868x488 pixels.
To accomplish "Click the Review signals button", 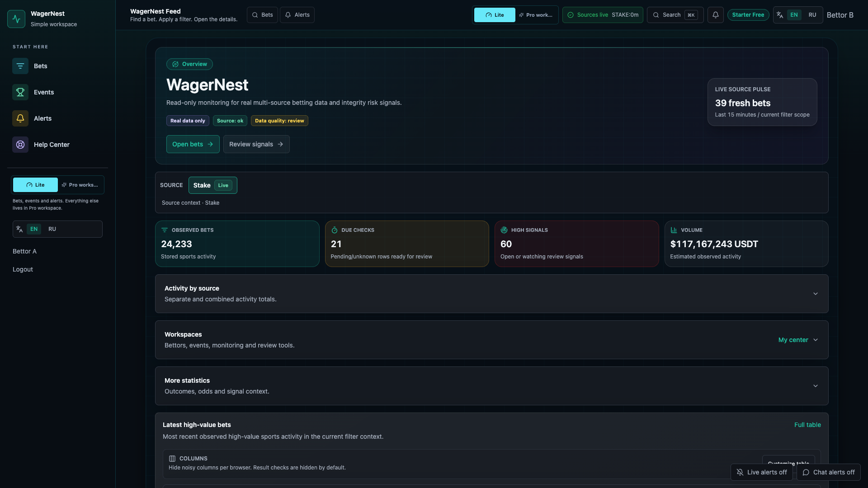I will pos(256,144).
